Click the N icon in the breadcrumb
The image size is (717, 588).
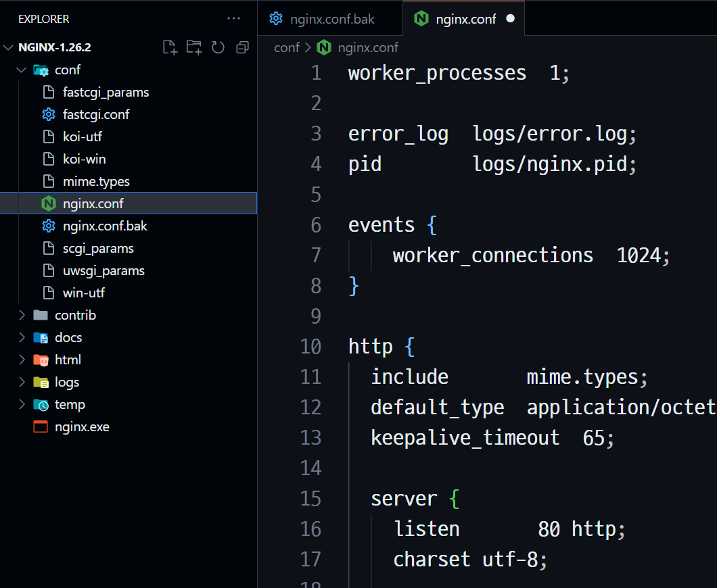pyautogui.click(x=324, y=47)
